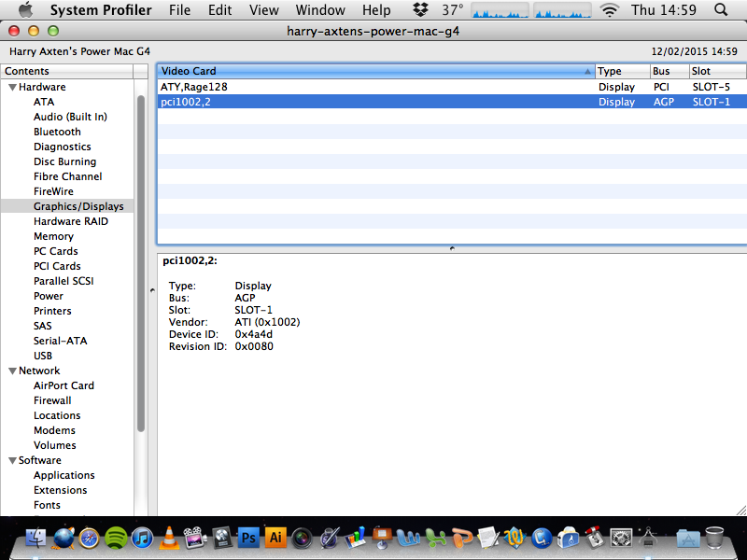Open the clapperboard movie app in dock
The image size is (747, 560).
pyautogui.click(x=195, y=539)
